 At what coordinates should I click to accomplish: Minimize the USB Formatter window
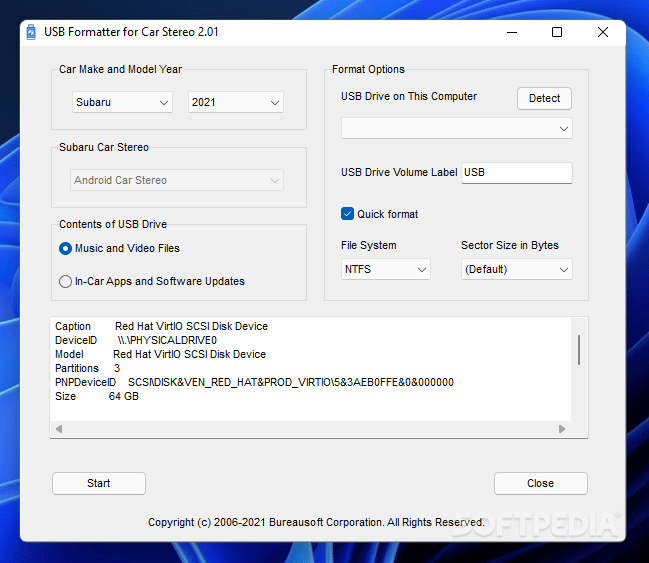(512, 32)
